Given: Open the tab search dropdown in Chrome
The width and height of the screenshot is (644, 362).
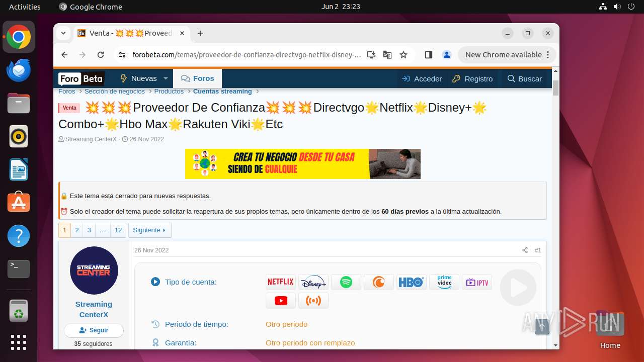Looking at the screenshot, I should [63, 33].
